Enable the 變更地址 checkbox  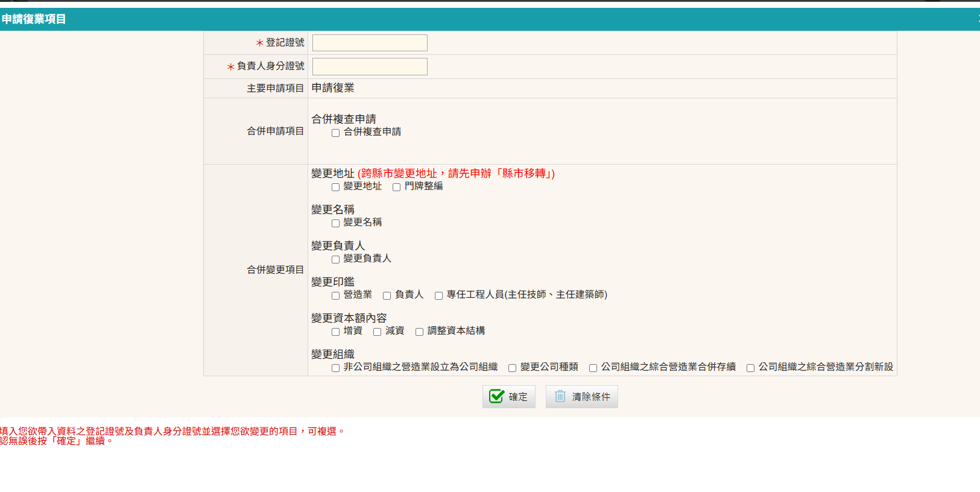(x=335, y=188)
